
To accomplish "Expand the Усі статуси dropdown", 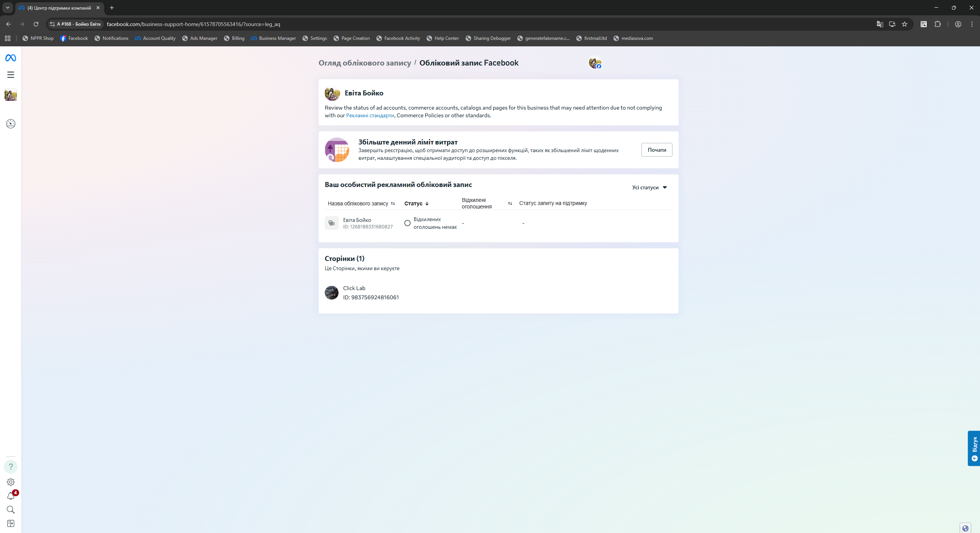I will [650, 187].
